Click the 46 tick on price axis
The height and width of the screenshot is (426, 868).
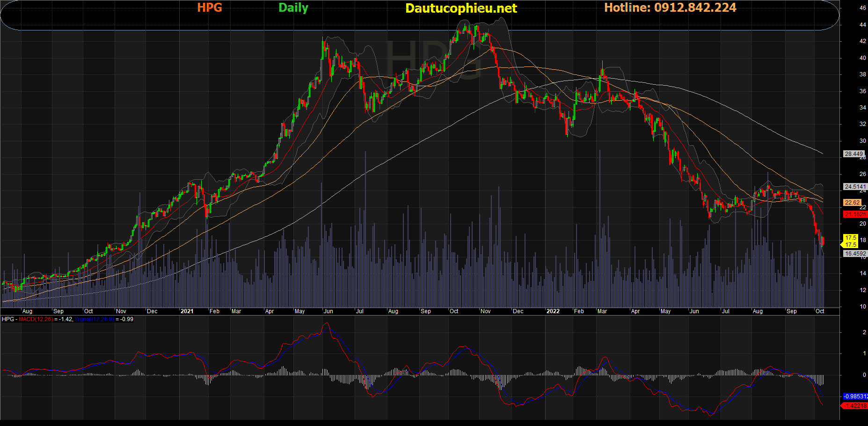coord(863,8)
